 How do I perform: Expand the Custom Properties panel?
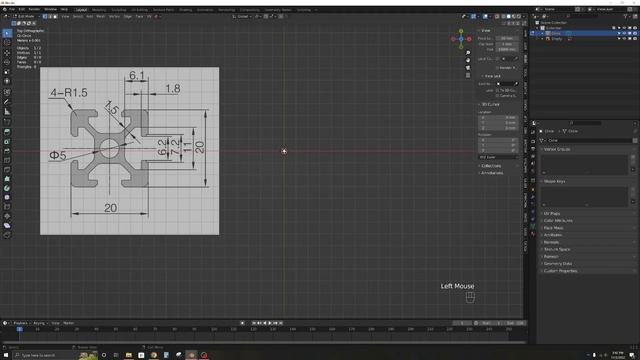click(560, 271)
